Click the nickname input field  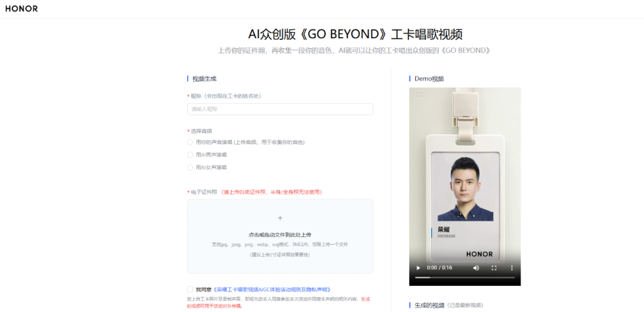pos(280,109)
